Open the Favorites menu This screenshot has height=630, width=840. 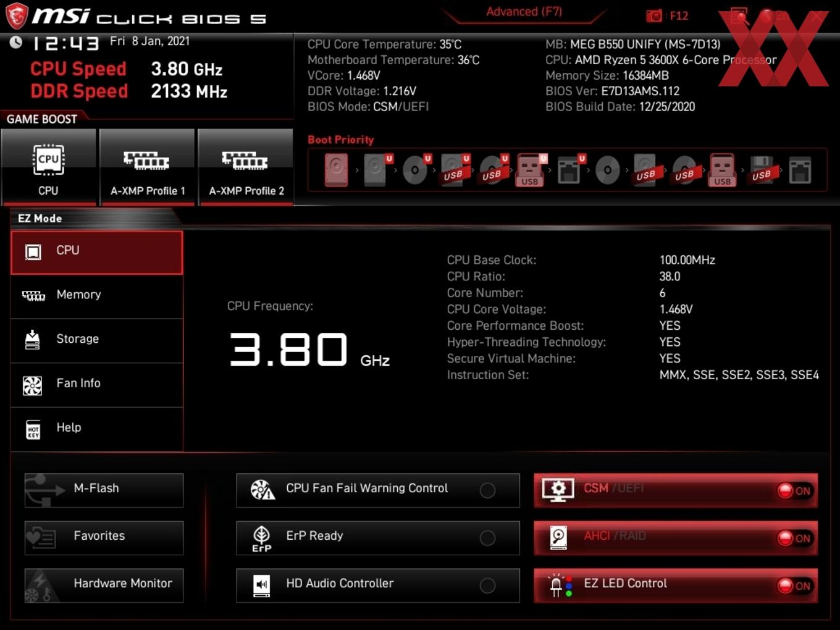(104, 538)
